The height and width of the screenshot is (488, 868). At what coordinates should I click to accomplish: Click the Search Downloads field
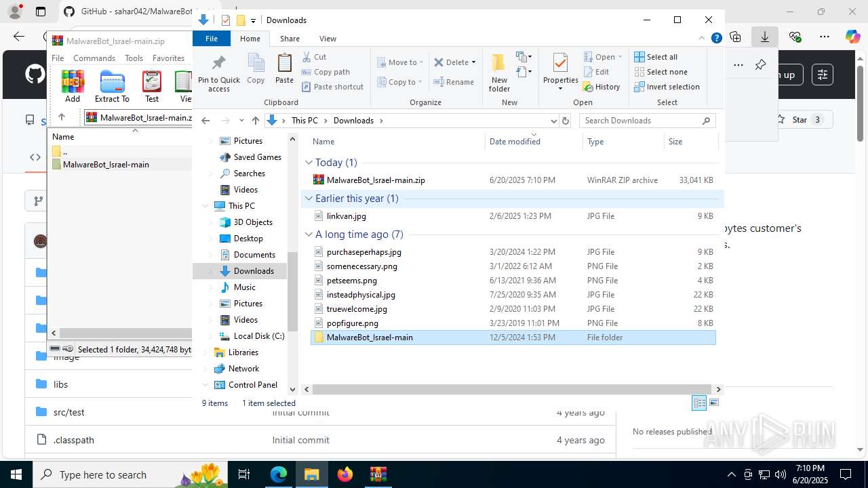point(648,121)
